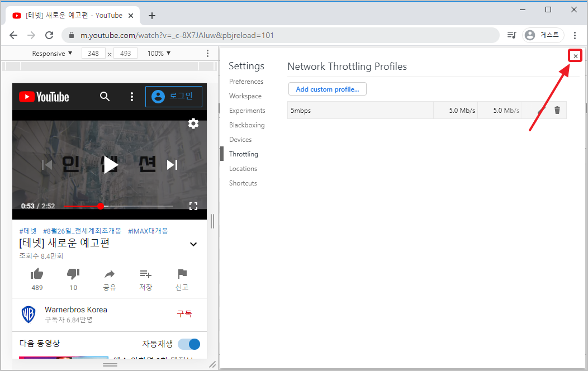Open the #8월26일_전세계최초개봉 hashtag

click(82, 231)
